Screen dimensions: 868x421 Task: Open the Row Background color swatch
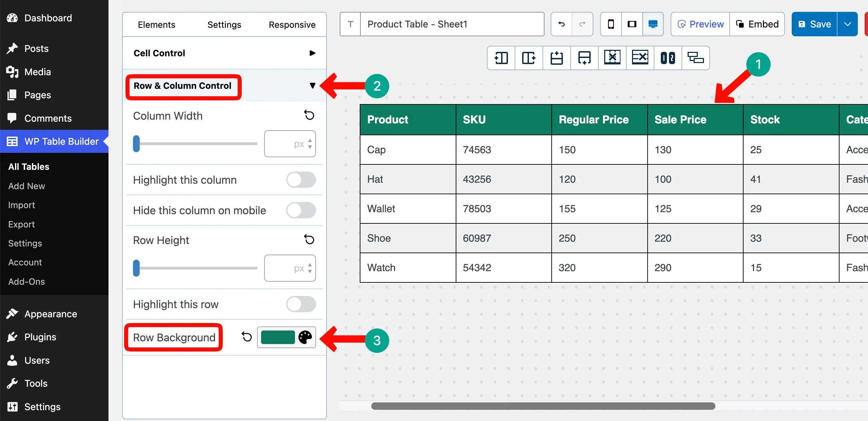tap(278, 337)
